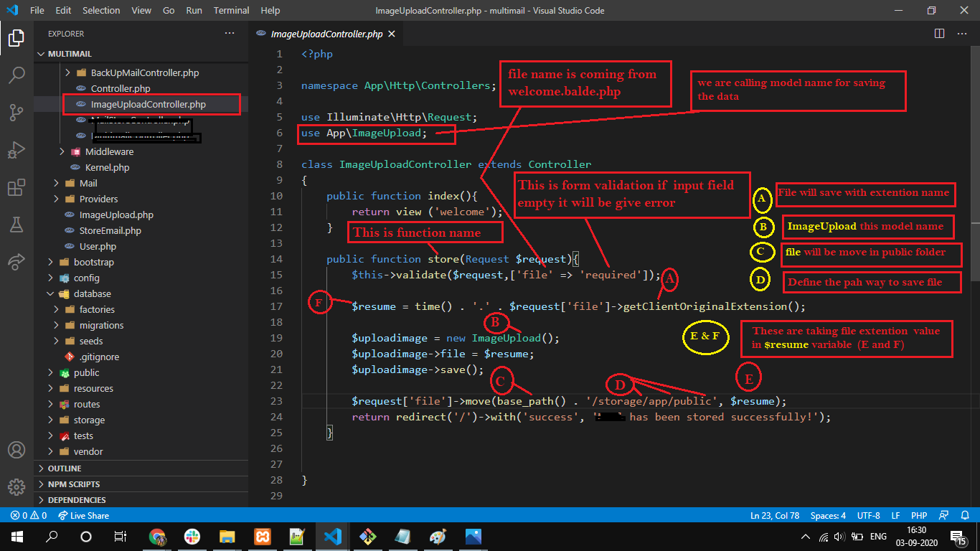Screen dimensions: 980x551
Task: Click the Split Editor Right icon
Action: coord(939,34)
